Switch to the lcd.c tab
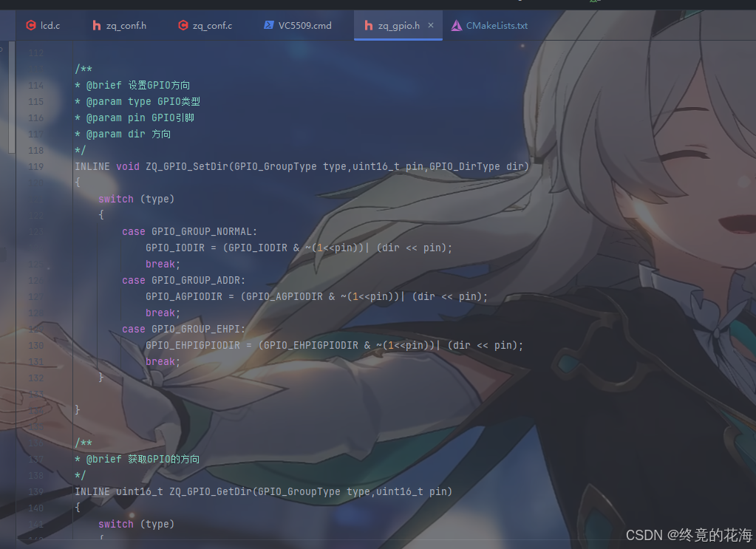This screenshot has height=549, width=756. 43,26
